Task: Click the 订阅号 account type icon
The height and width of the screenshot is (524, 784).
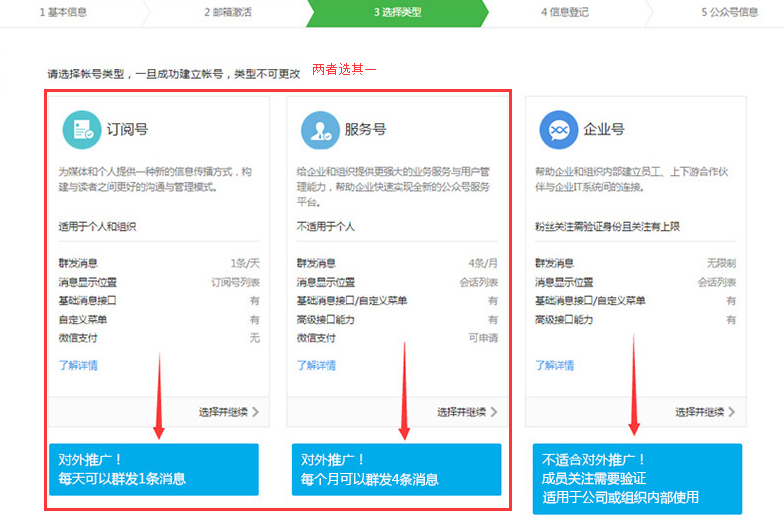Action: (80, 130)
